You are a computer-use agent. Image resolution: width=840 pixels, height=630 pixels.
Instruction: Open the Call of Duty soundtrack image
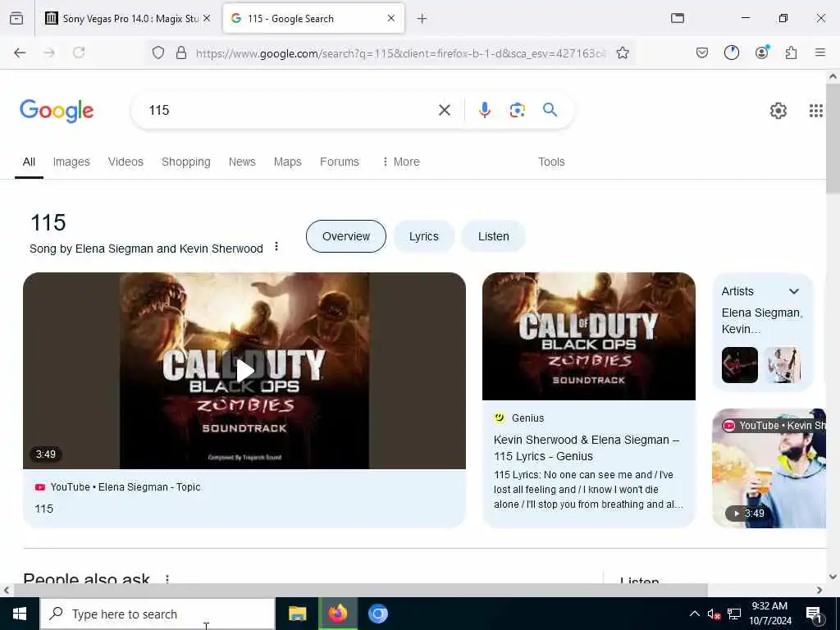coord(589,336)
